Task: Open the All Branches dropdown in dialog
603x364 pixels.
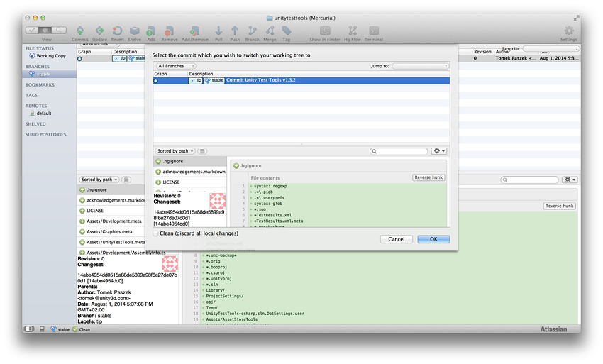Action: click(x=176, y=66)
